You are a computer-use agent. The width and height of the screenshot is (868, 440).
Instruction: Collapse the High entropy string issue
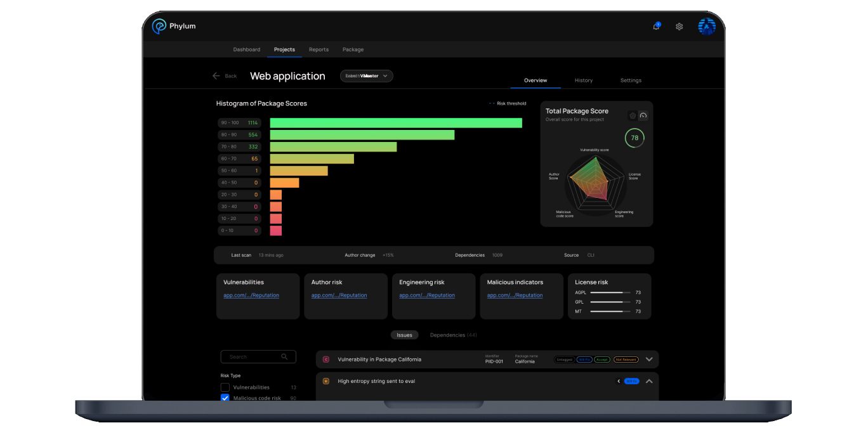649,381
